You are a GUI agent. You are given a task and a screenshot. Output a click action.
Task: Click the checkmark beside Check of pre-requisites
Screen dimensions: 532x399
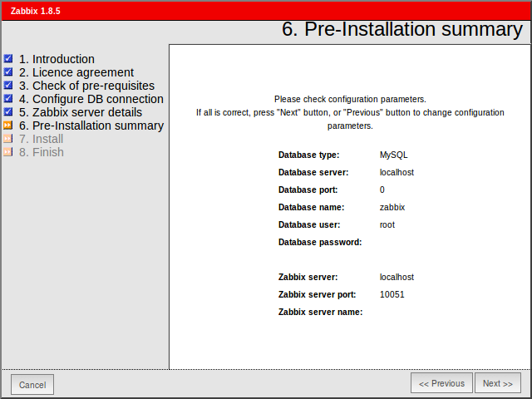(x=8, y=85)
